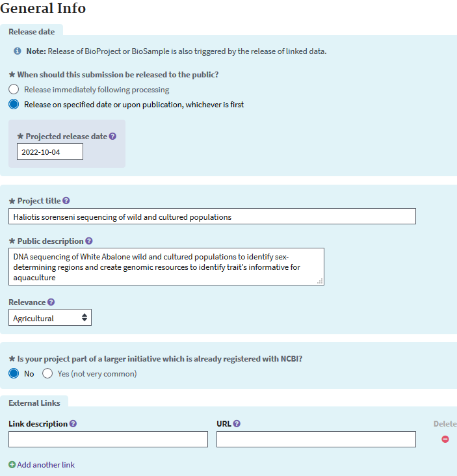
Task: Show help for the Relevance field
Action: [51, 302]
